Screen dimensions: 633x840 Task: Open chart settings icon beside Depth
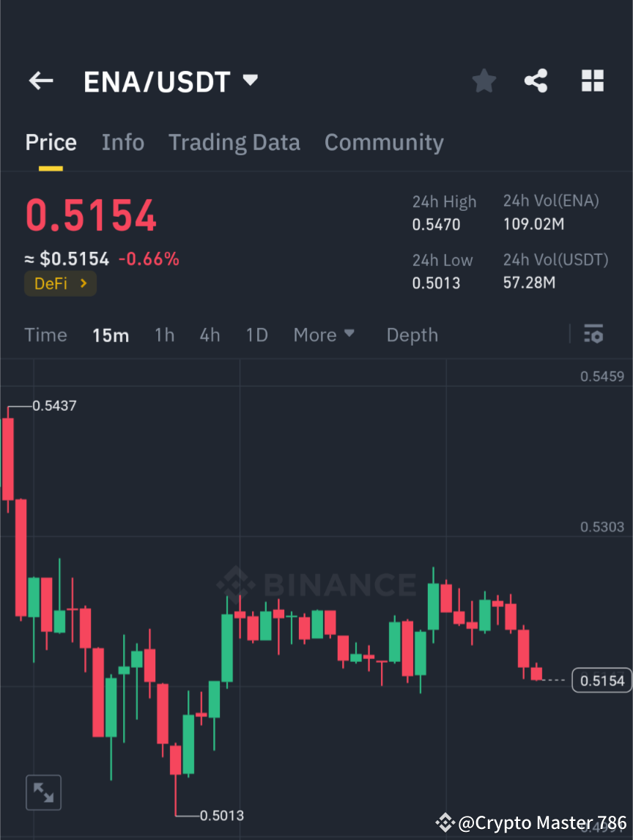click(x=593, y=334)
